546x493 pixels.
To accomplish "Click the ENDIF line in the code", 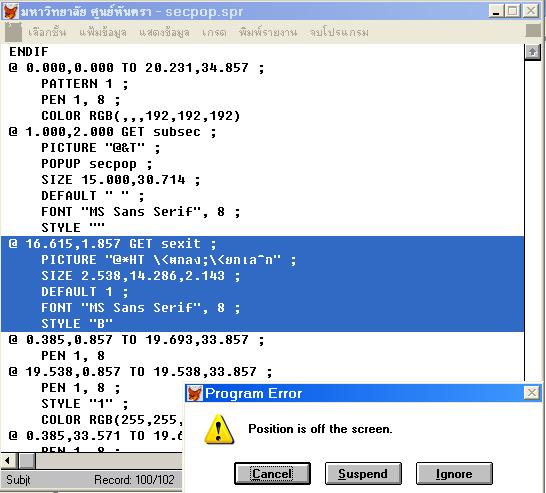I will point(29,52).
